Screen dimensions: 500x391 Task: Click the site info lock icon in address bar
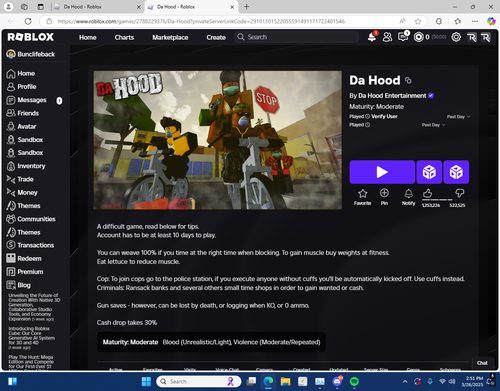49,21
